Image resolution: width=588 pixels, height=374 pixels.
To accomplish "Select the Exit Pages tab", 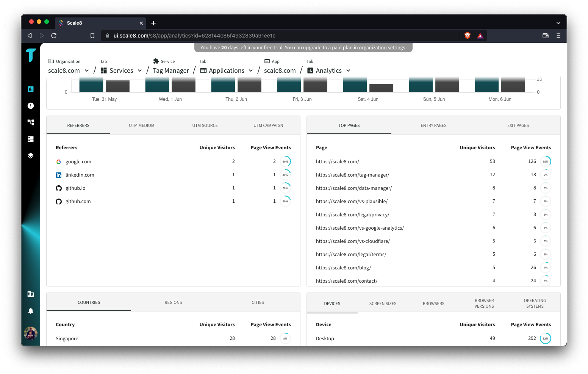I will (518, 125).
